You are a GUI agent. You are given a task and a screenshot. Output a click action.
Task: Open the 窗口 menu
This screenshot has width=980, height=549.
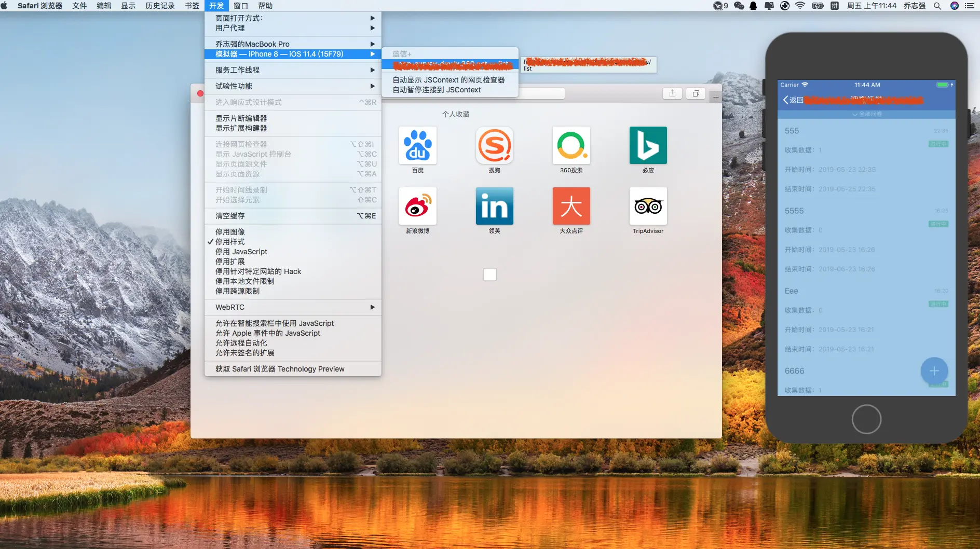click(241, 6)
